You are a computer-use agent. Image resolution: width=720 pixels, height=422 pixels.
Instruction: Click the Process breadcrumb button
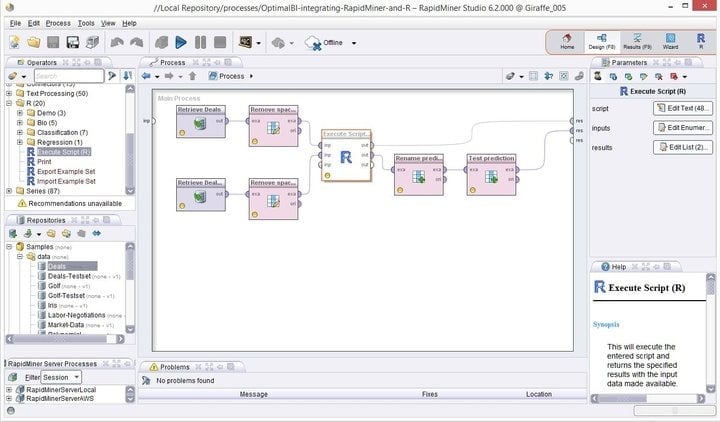click(227, 76)
